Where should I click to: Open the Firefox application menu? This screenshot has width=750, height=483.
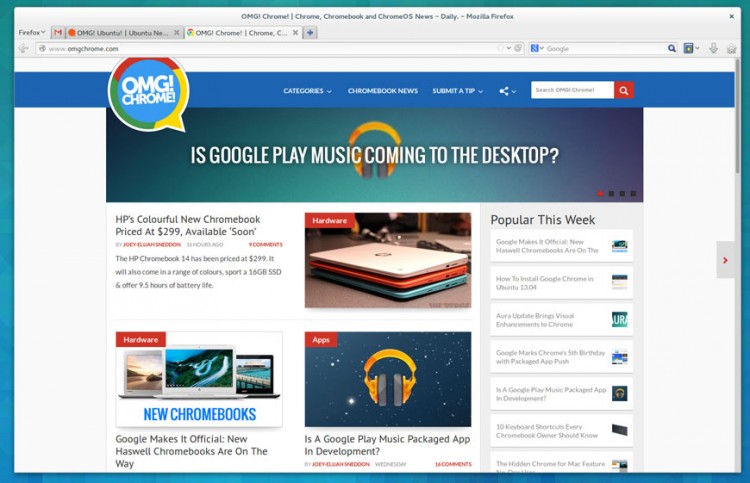click(32, 33)
